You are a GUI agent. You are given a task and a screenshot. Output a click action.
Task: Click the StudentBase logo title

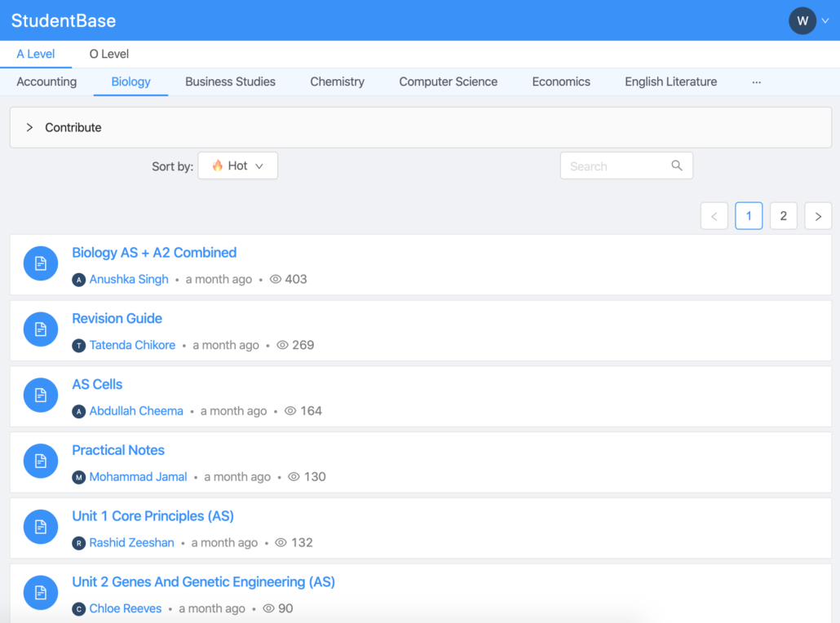(64, 21)
